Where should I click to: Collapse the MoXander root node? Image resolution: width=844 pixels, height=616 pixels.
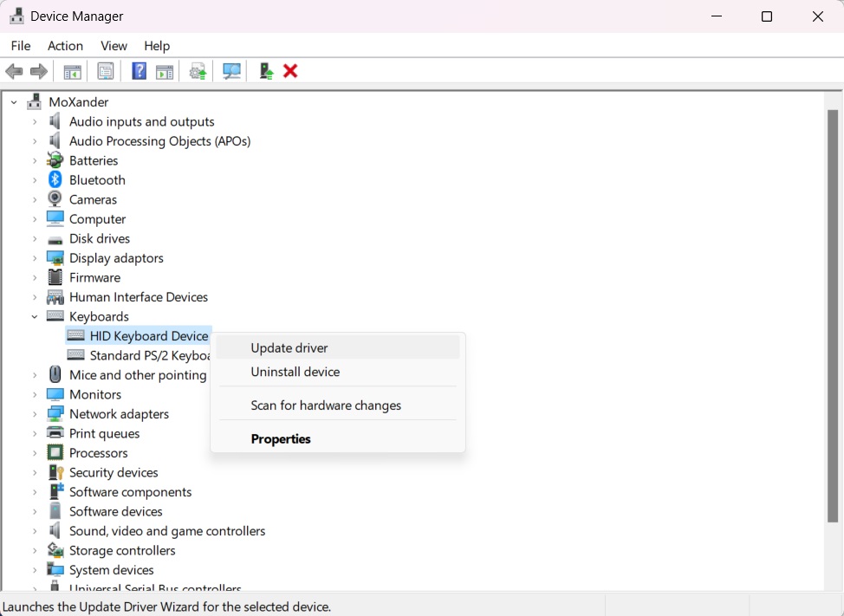point(14,101)
